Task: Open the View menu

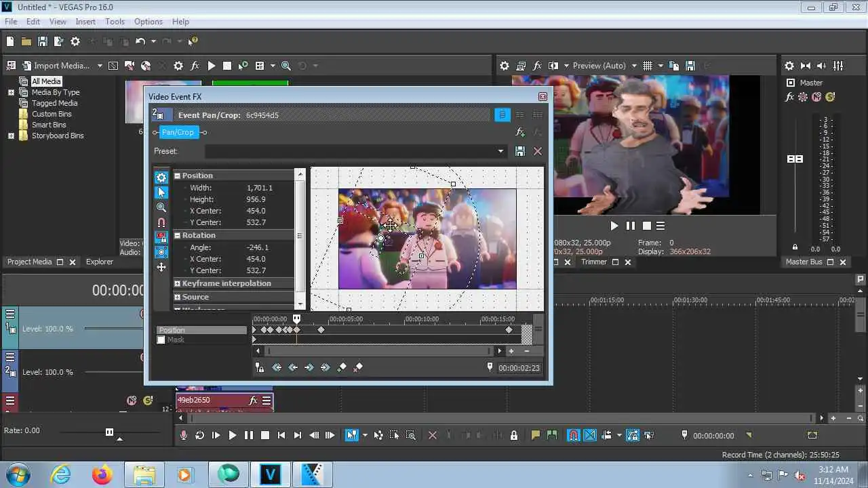Action: (x=58, y=22)
